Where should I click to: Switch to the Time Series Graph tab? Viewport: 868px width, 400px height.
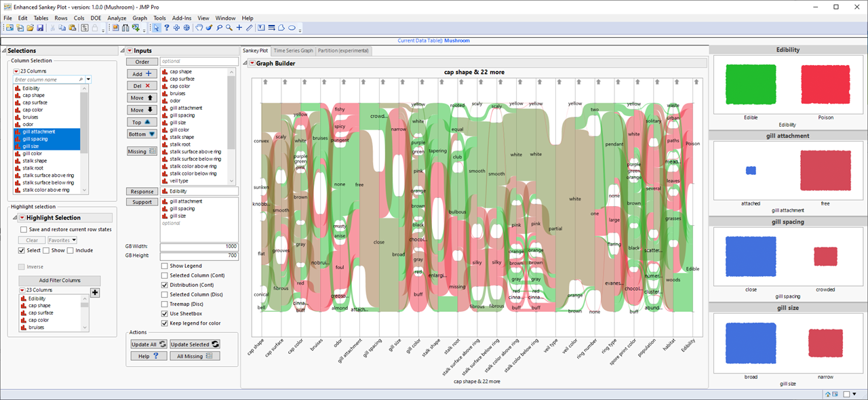click(x=293, y=50)
